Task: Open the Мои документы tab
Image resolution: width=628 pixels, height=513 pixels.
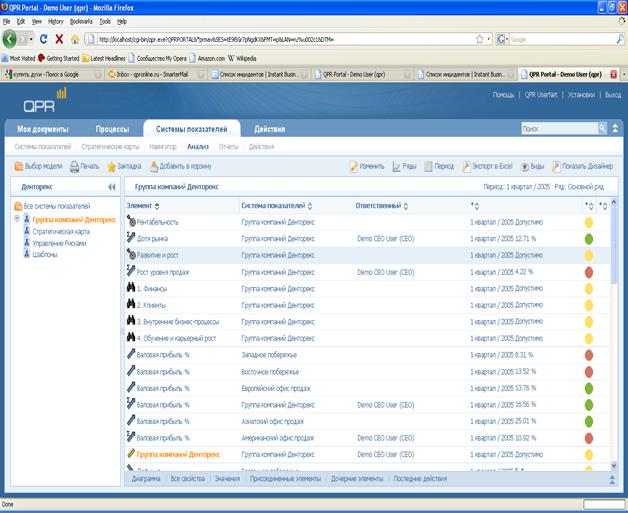Action: click(x=43, y=129)
